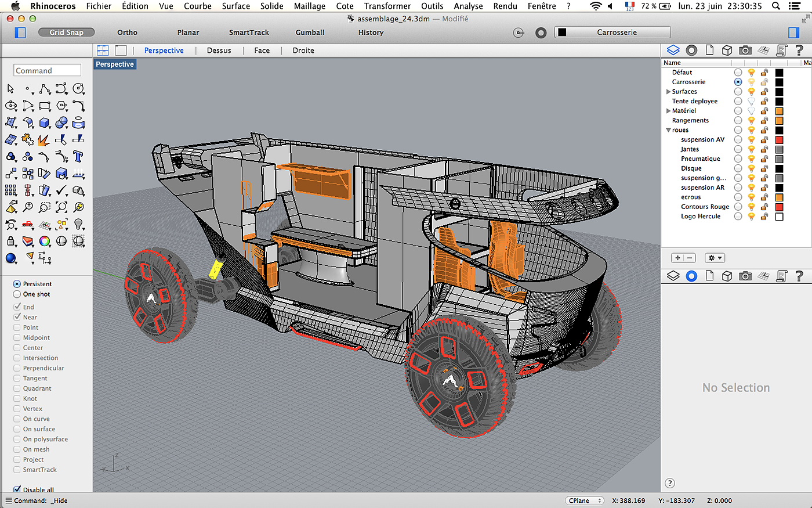Expand the Surfaces layer group
Viewport: 812px width, 508px height.
pos(668,92)
